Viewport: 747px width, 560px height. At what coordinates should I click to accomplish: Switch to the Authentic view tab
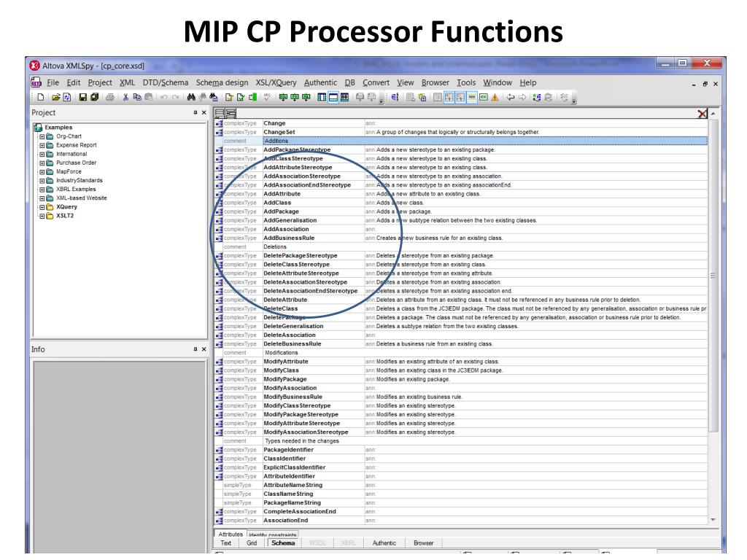(384, 542)
